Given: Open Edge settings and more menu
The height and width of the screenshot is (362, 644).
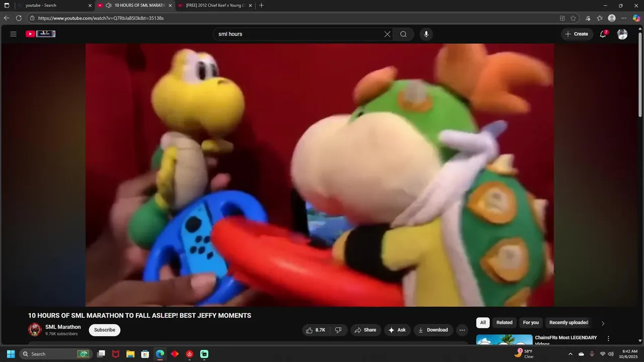Looking at the screenshot, I should [624, 18].
